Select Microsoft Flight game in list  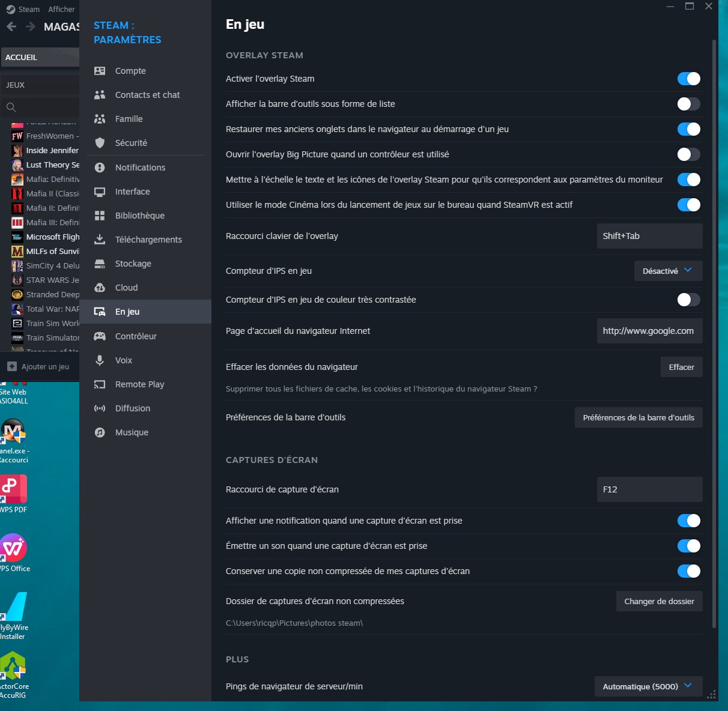45,237
